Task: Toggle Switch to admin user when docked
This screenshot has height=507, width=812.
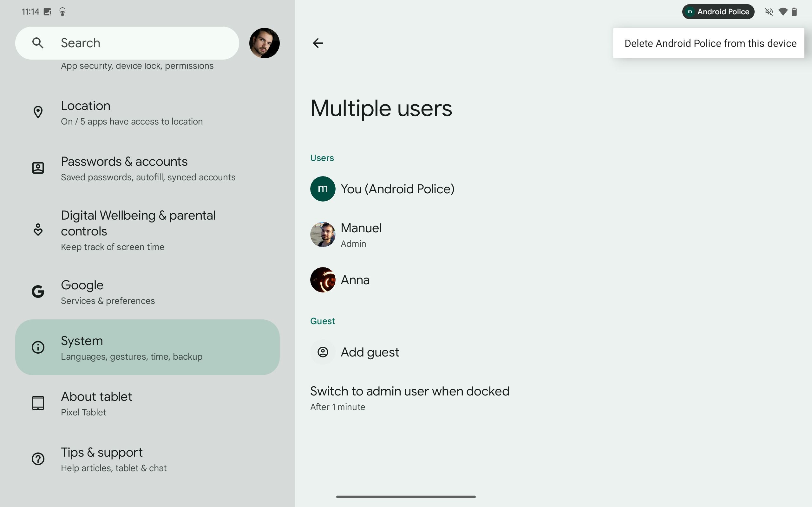Action: pos(409,397)
